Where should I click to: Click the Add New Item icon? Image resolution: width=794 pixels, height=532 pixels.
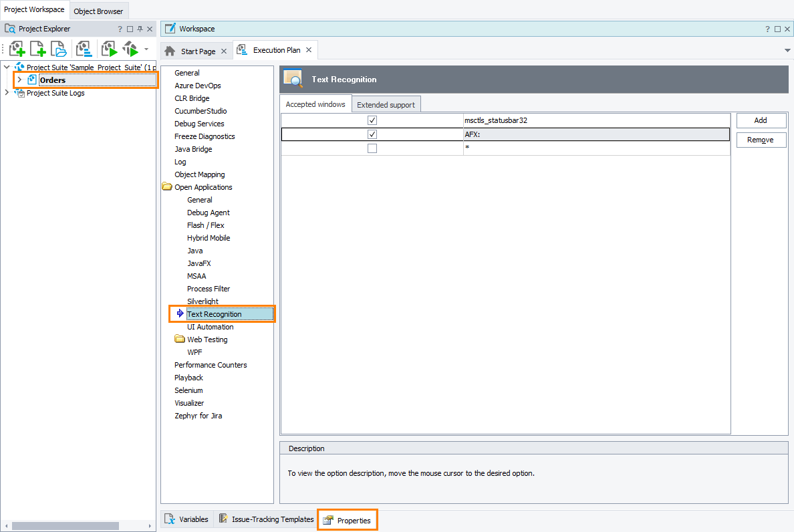point(37,48)
